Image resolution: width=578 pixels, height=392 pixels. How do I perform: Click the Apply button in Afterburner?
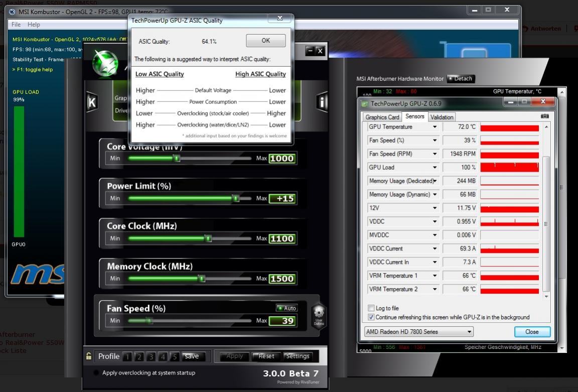[234, 356]
